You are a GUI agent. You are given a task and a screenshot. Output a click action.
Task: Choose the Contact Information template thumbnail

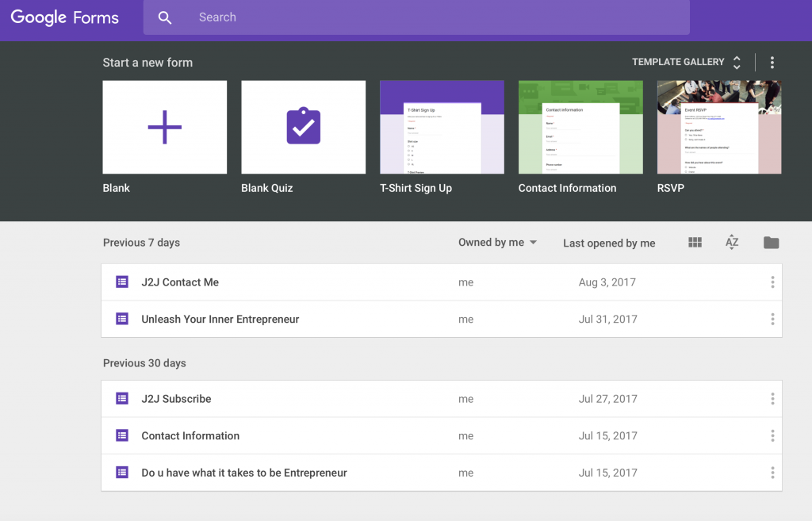point(580,127)
